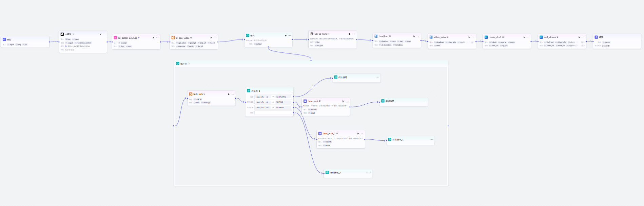The height and width of the screenshot is (206, 644).
Task: Open more options on add_videos node
Action: click(x=583, y=37)
